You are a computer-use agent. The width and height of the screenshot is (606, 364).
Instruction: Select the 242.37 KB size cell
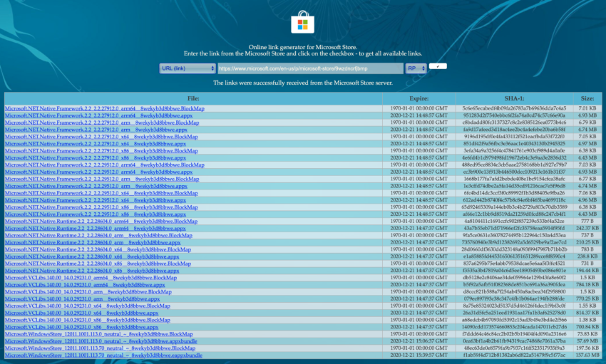click(x=587, y=228)
